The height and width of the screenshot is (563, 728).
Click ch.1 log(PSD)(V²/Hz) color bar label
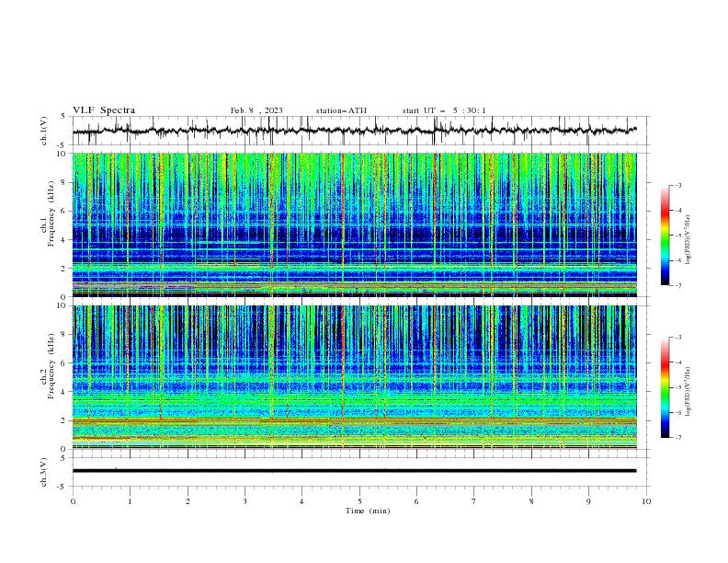tap(688, 240)
